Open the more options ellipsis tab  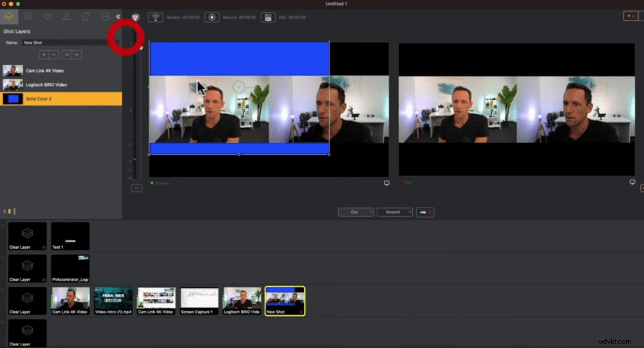105,17
